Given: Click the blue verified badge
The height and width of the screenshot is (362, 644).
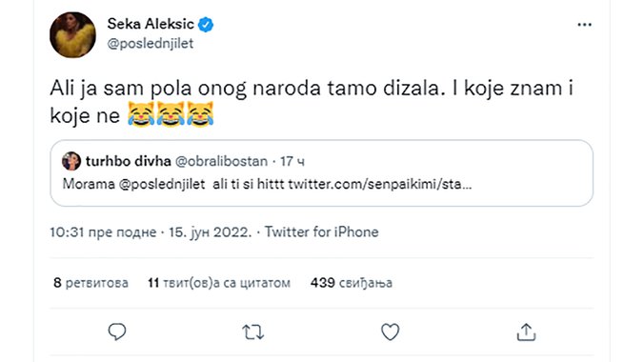Looking at the screenshot, I should pos(206,25).
